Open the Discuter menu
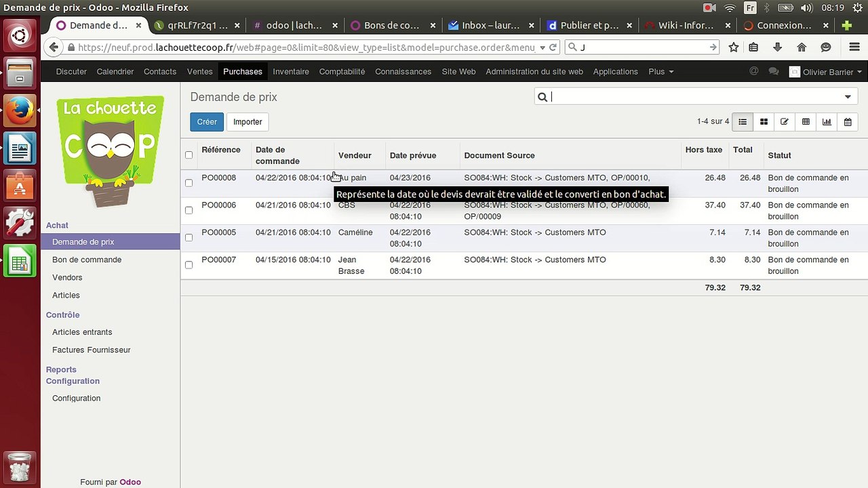Image resolution: width=868 pixels, height=488 pixels. pos(71,71)
